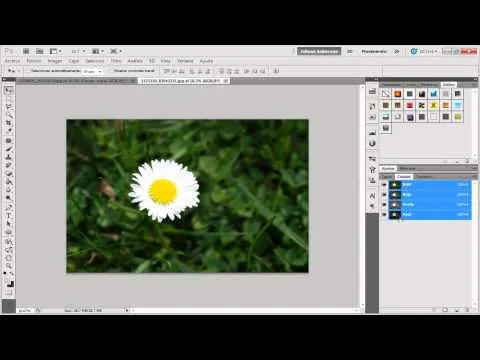
Task: Select the Horizontal Type tool
Action: point(9,216)
